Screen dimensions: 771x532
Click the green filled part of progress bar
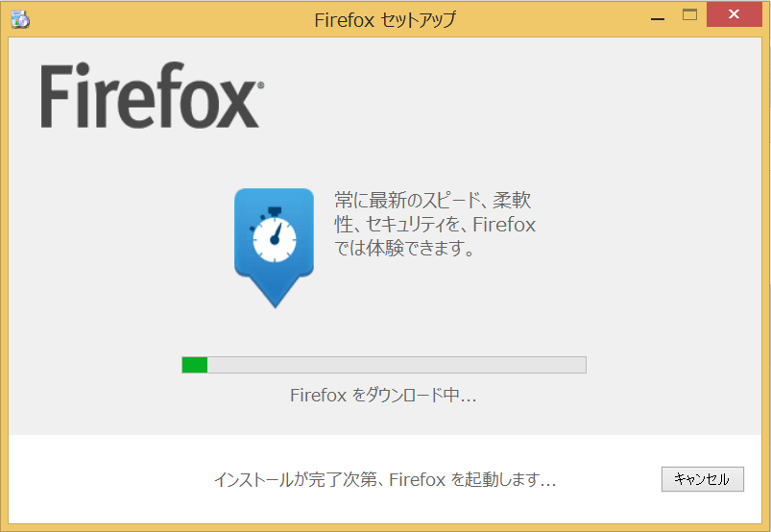tap(195, 365)
